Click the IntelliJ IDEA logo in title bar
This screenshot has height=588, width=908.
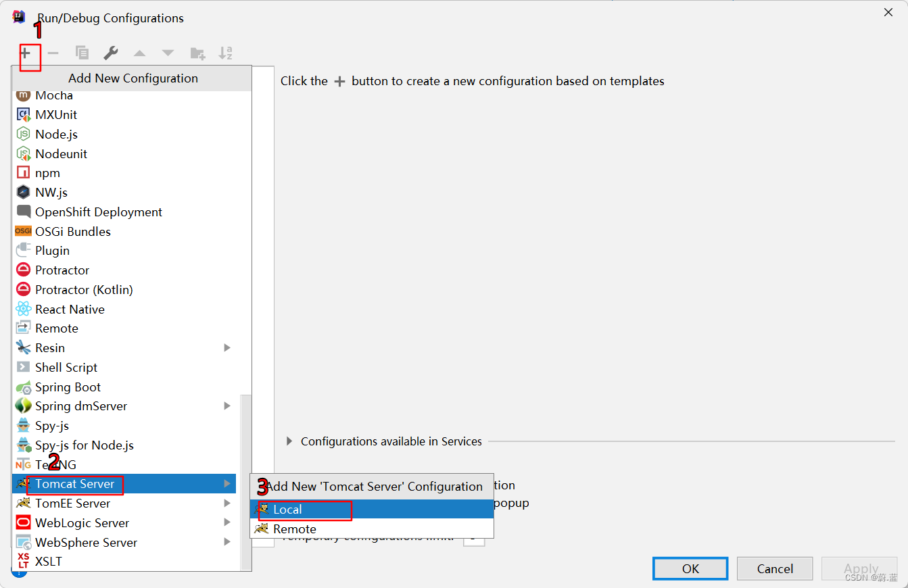(19, 17)
